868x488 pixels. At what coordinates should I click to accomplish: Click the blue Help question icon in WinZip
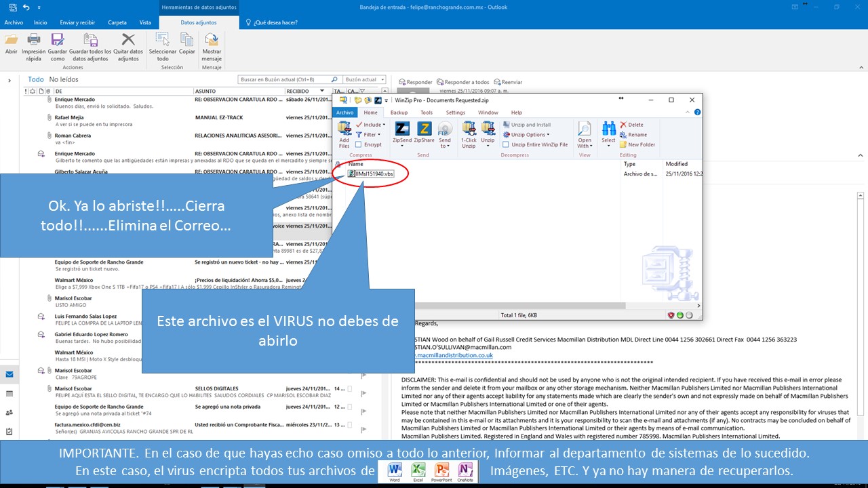pyautogui.click(x=698, y=112)
